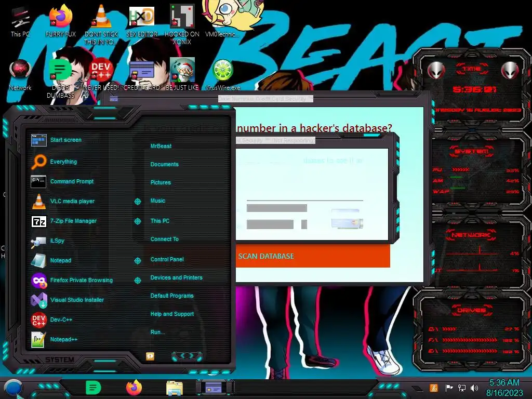Viewport: 532px width, 399px height.
Task: Expand the Firefox Private Browsing jump list arrow
Action: (137, 280)
